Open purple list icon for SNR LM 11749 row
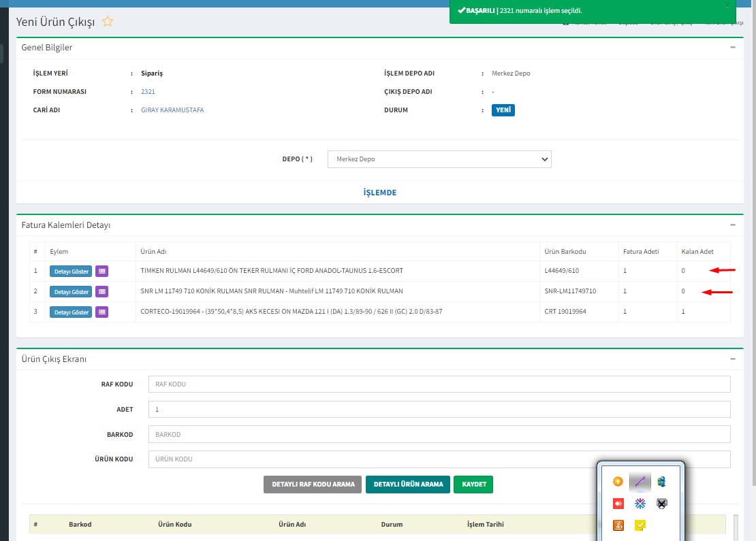The width and height of the screenshot is (756, 541). click(x=101, y=292)
